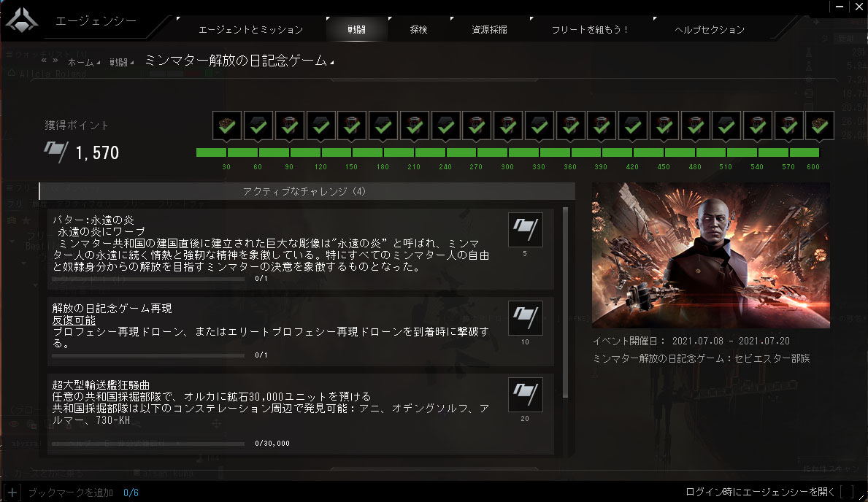Click the 390-point reward icon
The image size is (868, 502).
click(602, 125)
